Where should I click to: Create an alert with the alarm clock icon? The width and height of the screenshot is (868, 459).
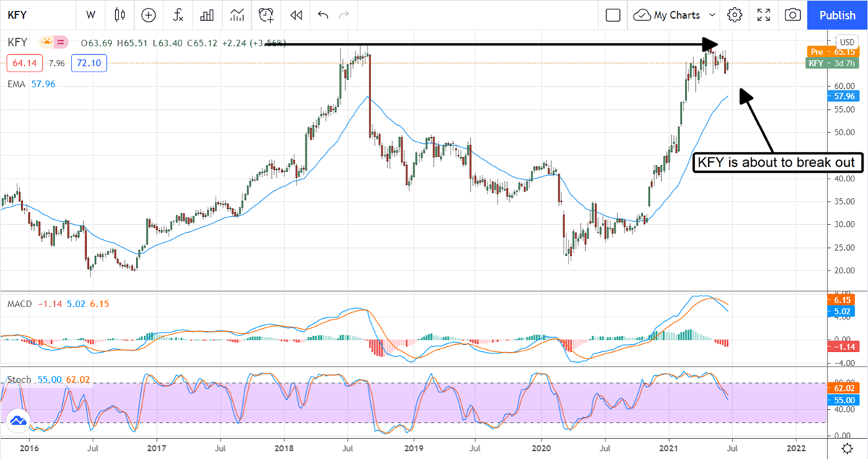tap(267, 14)
